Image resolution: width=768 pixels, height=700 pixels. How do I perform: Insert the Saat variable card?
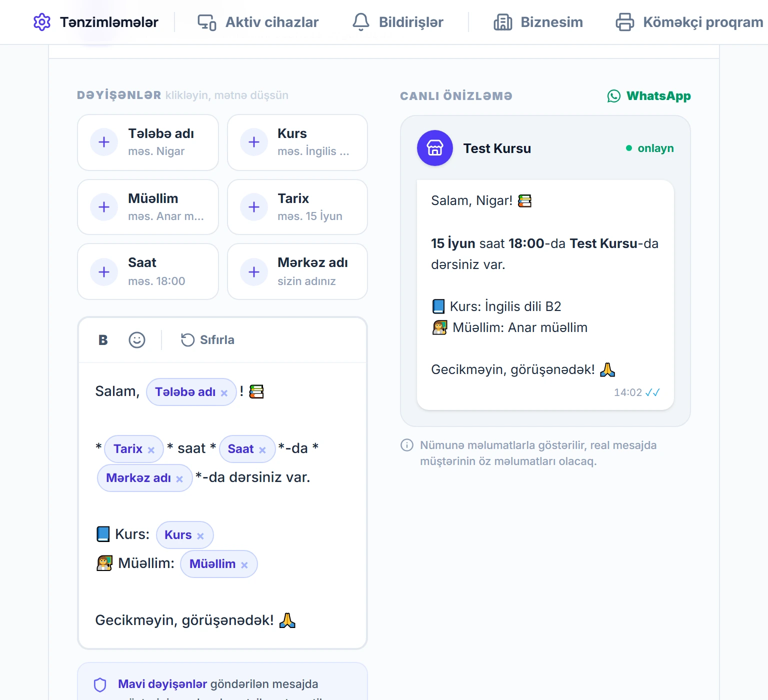tap(148, 271)
